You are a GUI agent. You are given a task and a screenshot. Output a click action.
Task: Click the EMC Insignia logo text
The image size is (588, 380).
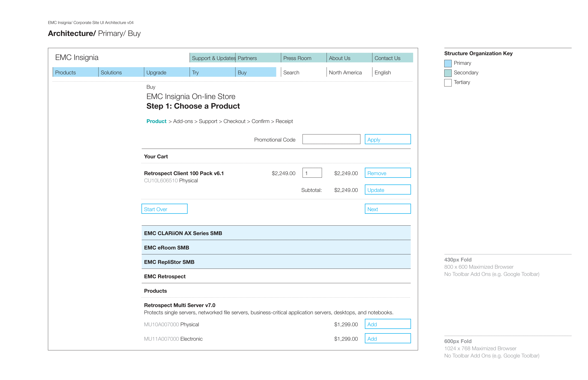[x=77, y=58]
